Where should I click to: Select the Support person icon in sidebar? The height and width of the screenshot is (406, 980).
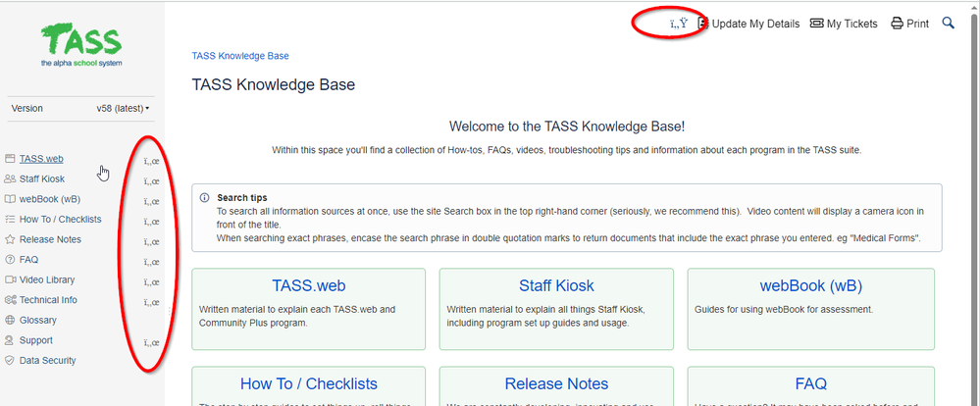10,340
